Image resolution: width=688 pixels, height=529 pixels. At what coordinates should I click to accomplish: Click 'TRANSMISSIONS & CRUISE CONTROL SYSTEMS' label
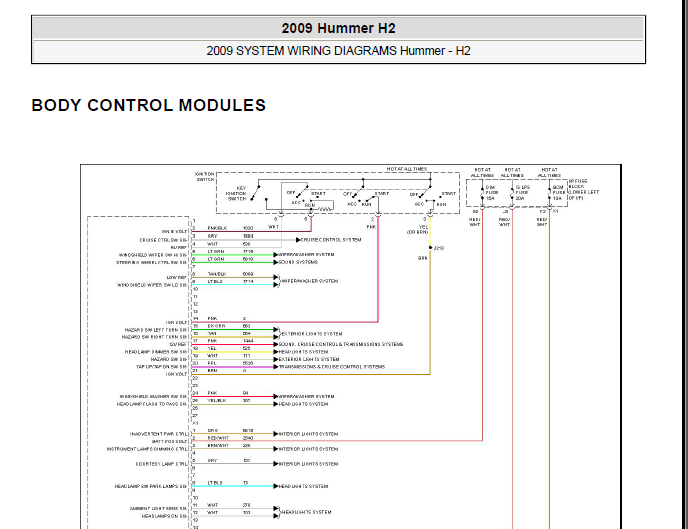click(332, 367)
